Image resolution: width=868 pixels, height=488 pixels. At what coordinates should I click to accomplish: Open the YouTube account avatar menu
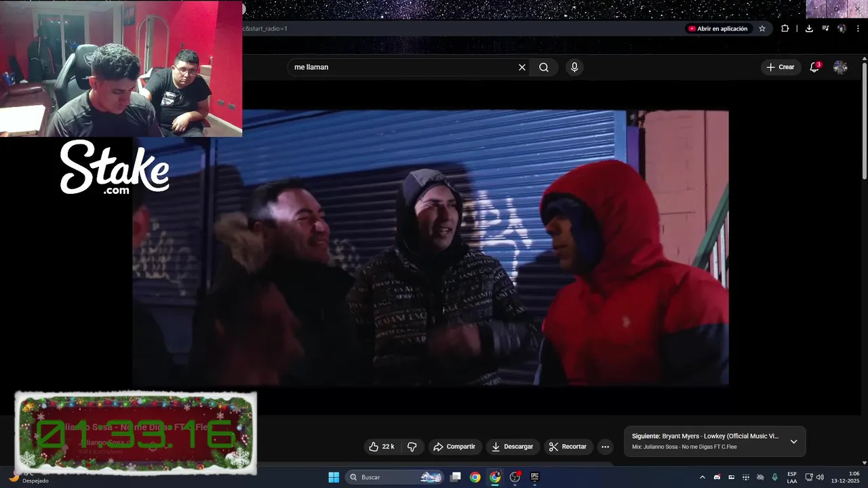(840, 67)
